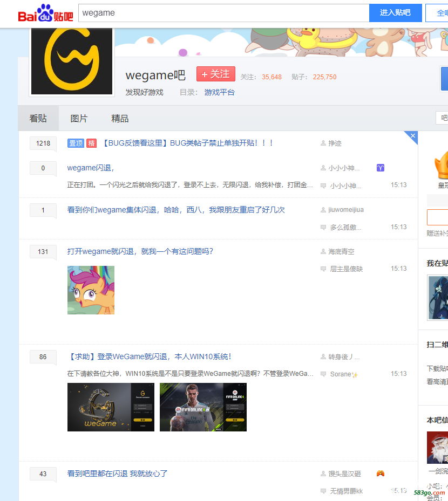View the pony image thumbnail
The height and width of the screenshot is (501, 448).
(x=91, y=290)
